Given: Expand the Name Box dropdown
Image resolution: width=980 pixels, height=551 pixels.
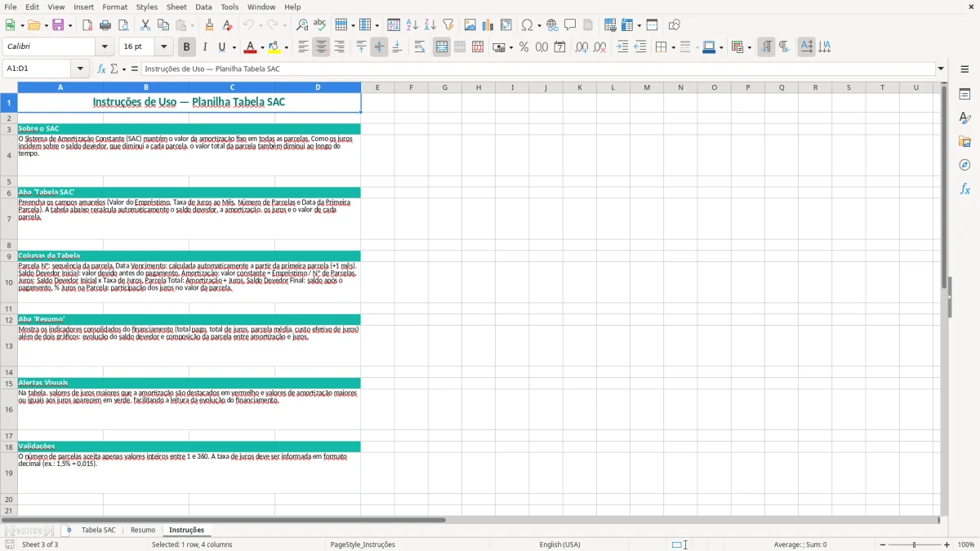Looking at the screenshot, I should coord(80,69).
